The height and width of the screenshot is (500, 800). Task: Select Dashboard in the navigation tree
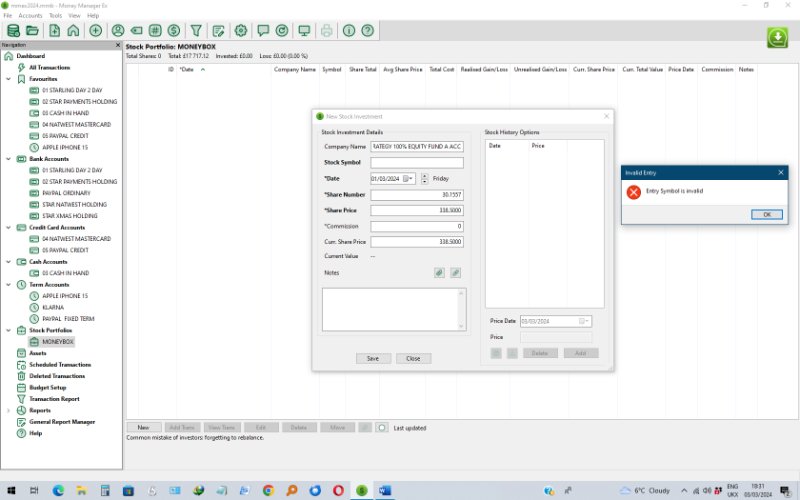tap(31, 56)
